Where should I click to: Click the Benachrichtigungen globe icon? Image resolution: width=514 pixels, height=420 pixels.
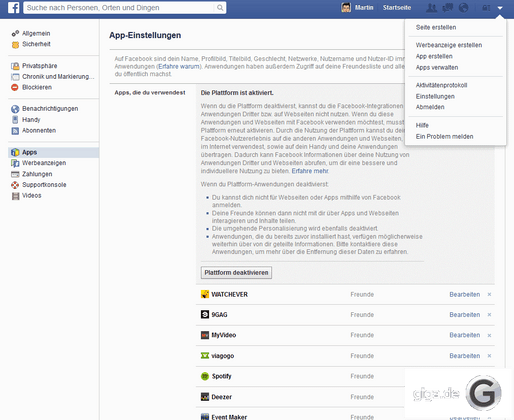tap(15, 109)
